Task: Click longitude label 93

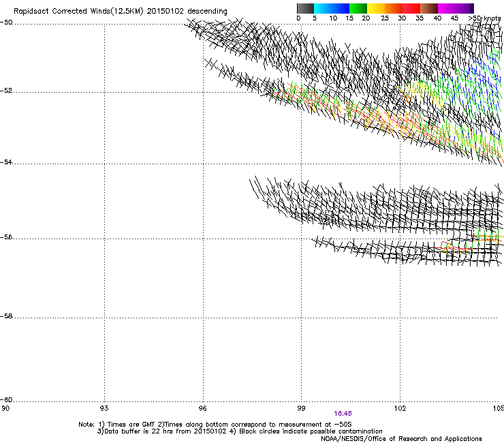Action: pyautogui.click(x=104, y=408)
